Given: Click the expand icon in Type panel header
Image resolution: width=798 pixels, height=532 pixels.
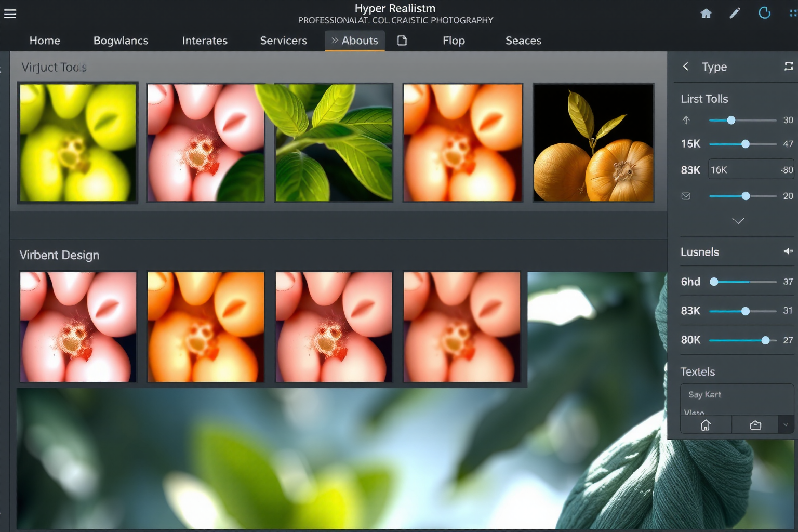Looking at the screenshot, I should point(788,66).
